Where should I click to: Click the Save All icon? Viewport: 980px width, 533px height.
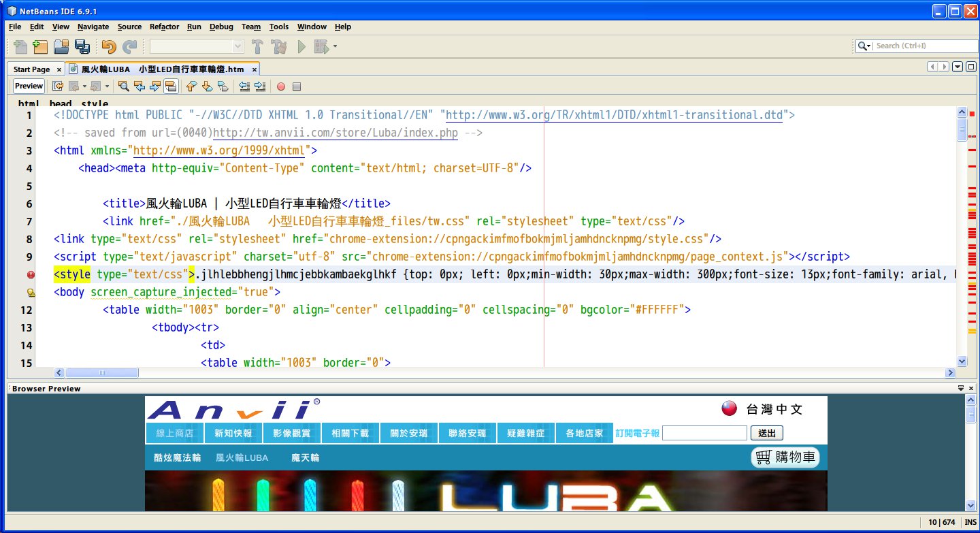click(x=82, y=46)
